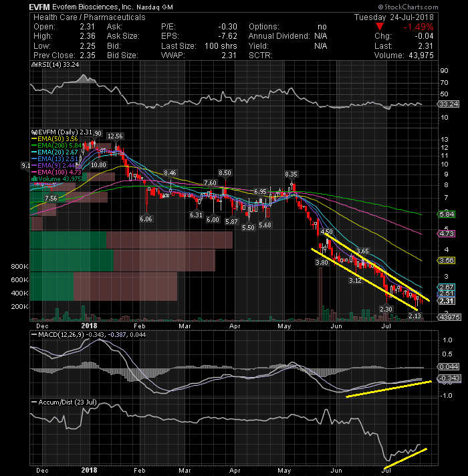The height and width of the screenshot is (476, 468).
Task: Click the volume bars icon beside Volume 43,975 legend
Action: point(34,178)
